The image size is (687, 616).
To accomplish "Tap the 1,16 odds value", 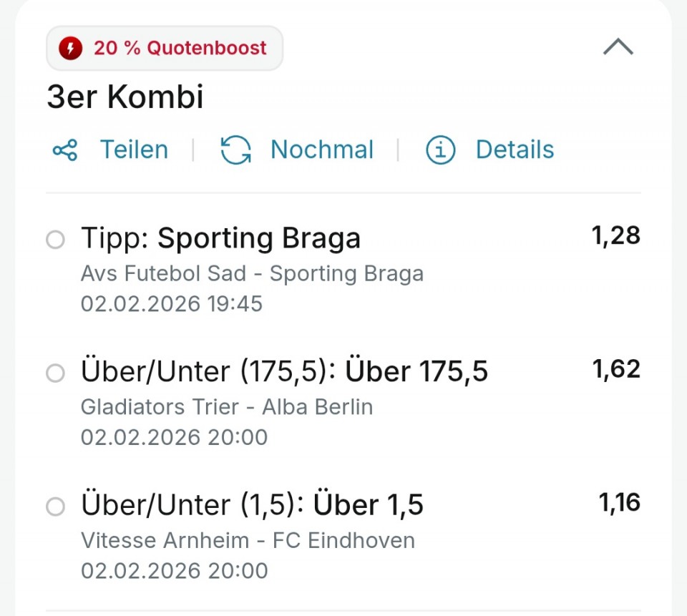I will (x=619, y=503).
